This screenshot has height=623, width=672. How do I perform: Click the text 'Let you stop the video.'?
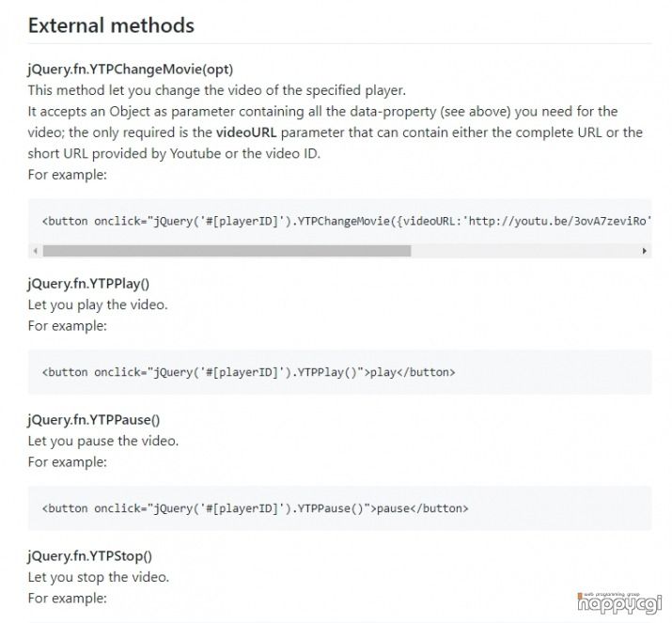click(x=98, y=577)
